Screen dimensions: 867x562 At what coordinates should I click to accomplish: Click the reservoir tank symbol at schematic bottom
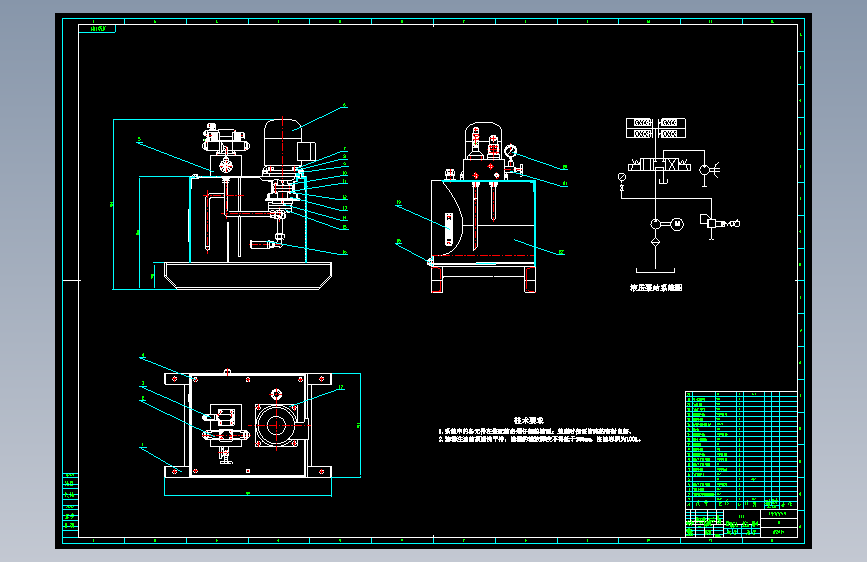(655, 270)
